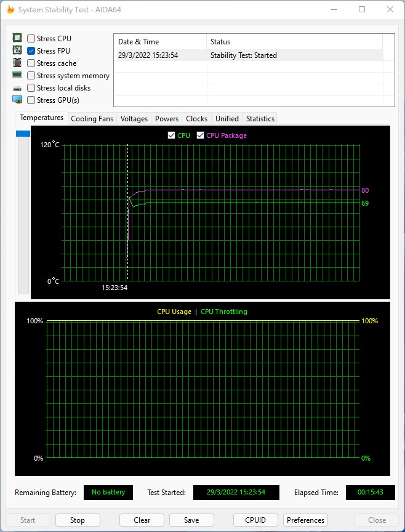Hide the CPU temperature graph line checkbox

point(171,135)
